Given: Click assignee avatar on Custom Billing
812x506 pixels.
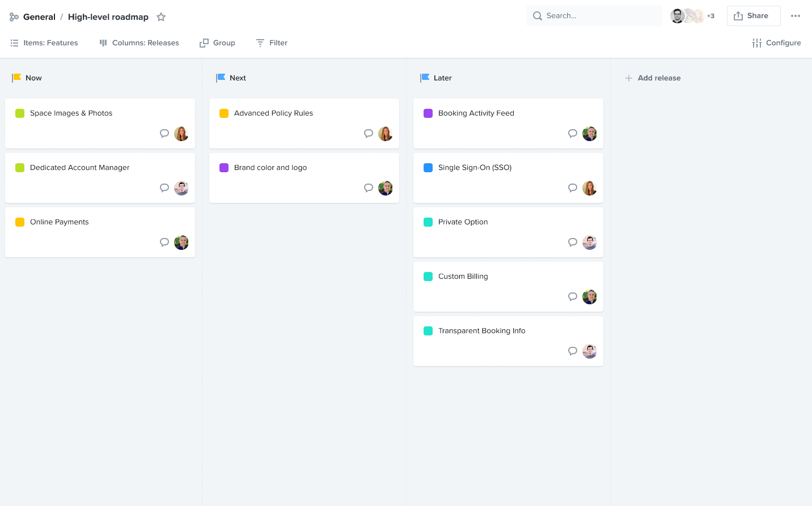Looking at the screenshot, I should 590,297.
